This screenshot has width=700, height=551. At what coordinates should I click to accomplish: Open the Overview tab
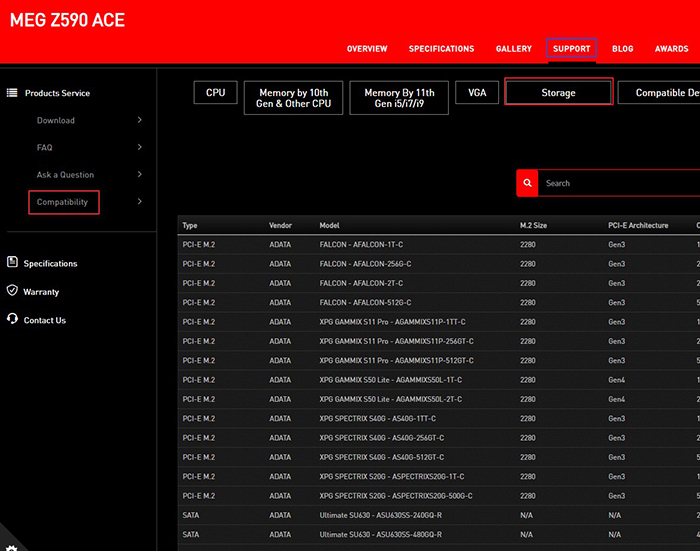pos(367,49)
